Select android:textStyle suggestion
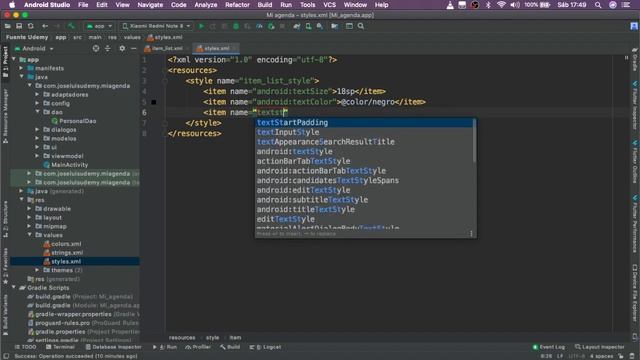Image resolution: width=640 pixels, height=360 pixels. click(x=364, y=151)
